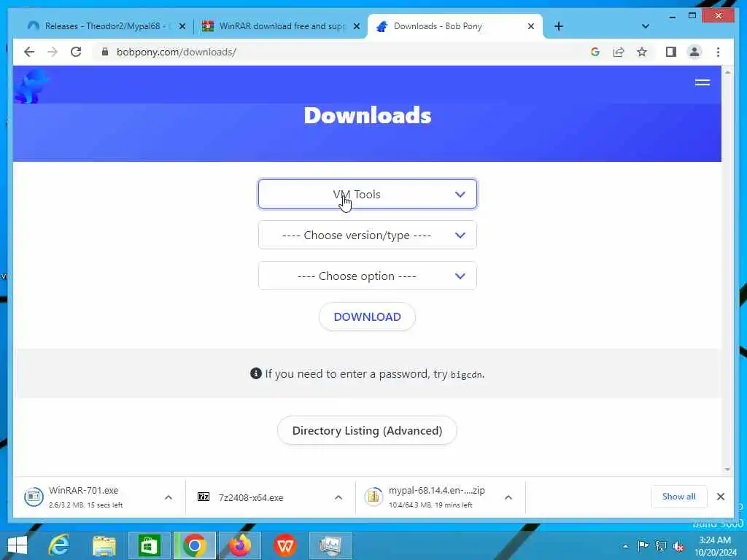Click the info icon beside password hint
This screenshot has height=560, width=747.
[256, 373]
